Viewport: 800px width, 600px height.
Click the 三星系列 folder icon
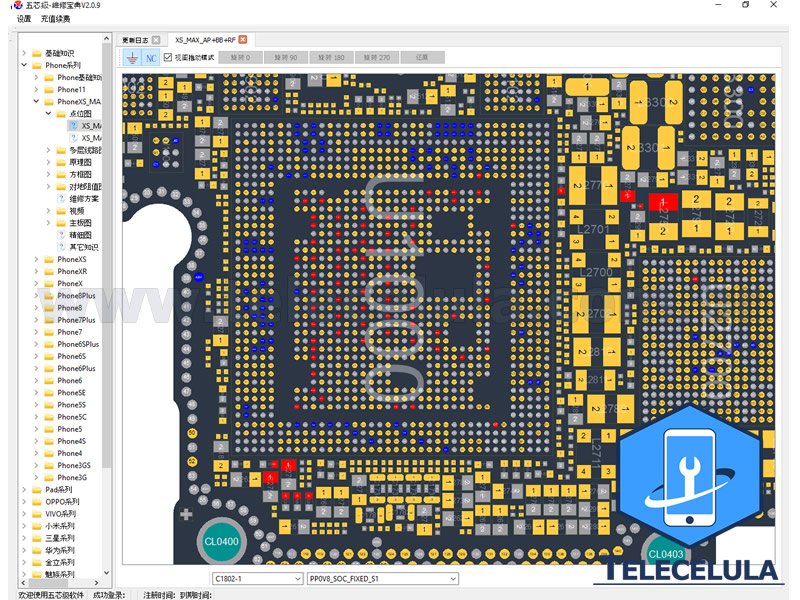click(x=37, y=538)
